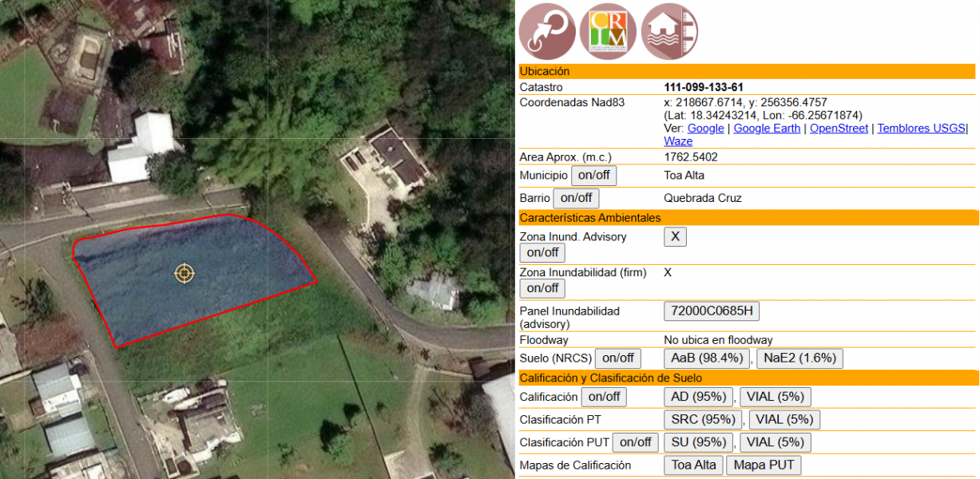Toggle Calificación layer on/off

[x=604, y=397]
